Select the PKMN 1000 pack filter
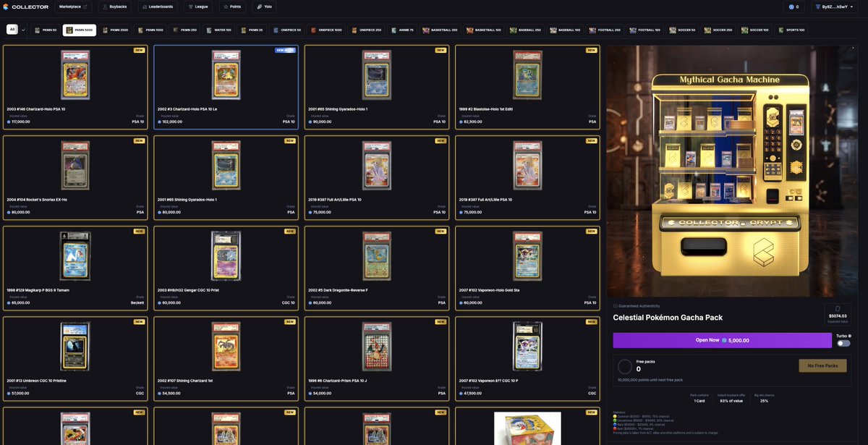 (x=150, y=30)
